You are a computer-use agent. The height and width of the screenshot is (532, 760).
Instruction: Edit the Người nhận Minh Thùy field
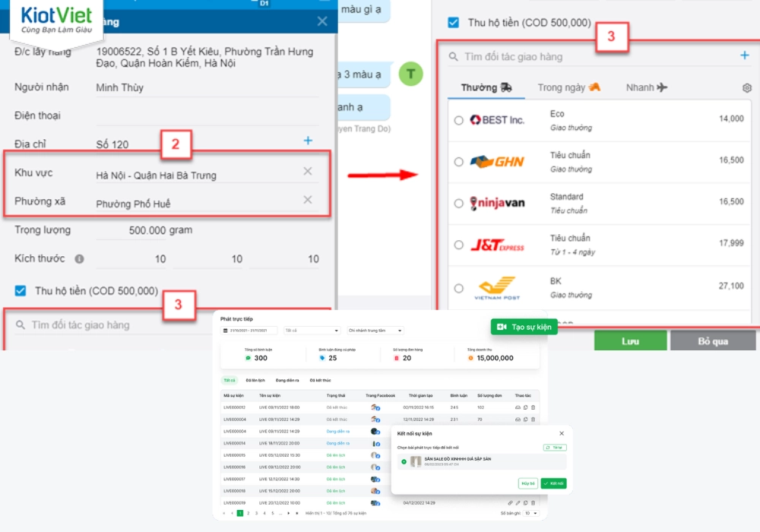[207, 87]
